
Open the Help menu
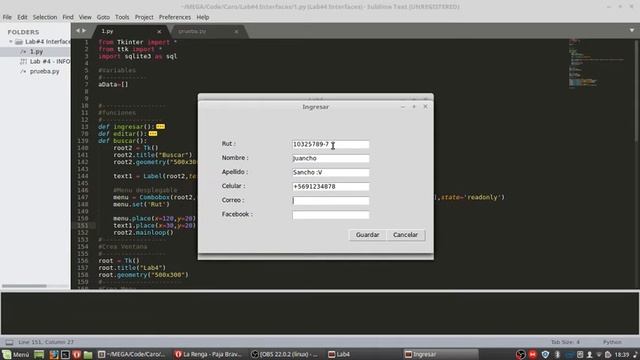(x=203, y=17)
